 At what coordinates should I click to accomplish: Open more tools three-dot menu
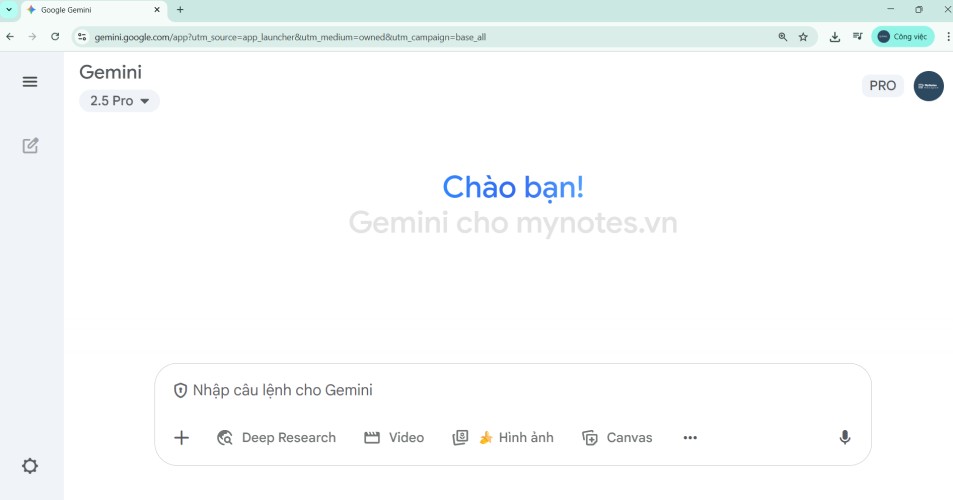point(690,438)
